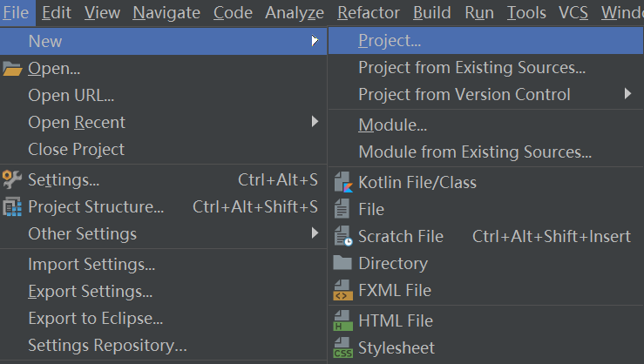This screenshot has height=364, width=644.
Task: Expand Project from Version Control arrow
Action: click(x=627, y=94)
